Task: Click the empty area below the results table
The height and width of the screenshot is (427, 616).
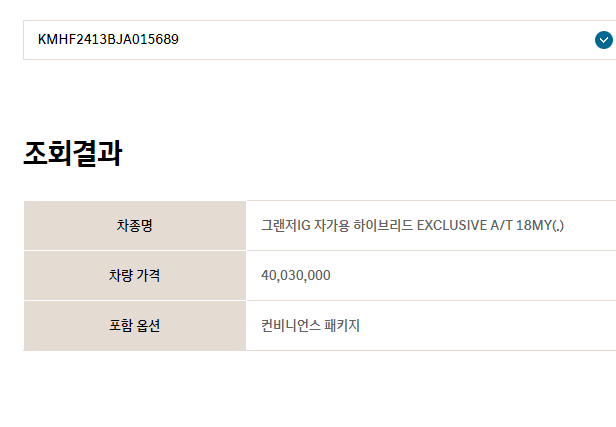Action: [x=308, y=389]
